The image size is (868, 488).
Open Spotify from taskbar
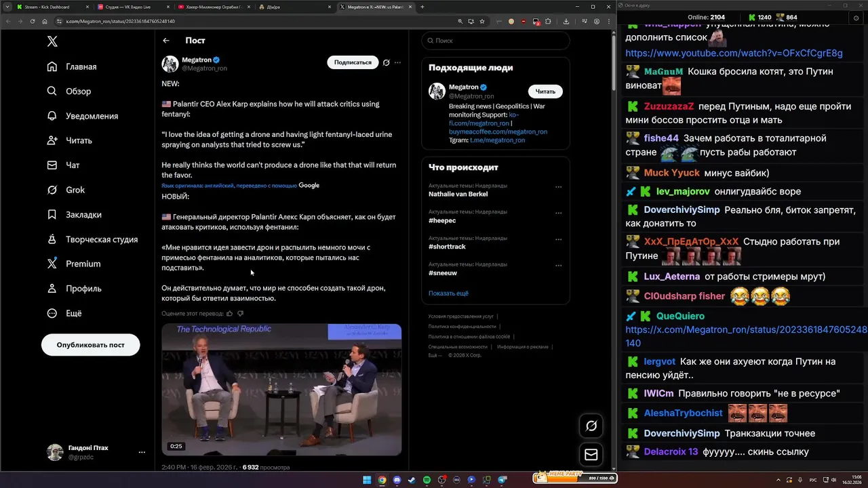[427, 480]
